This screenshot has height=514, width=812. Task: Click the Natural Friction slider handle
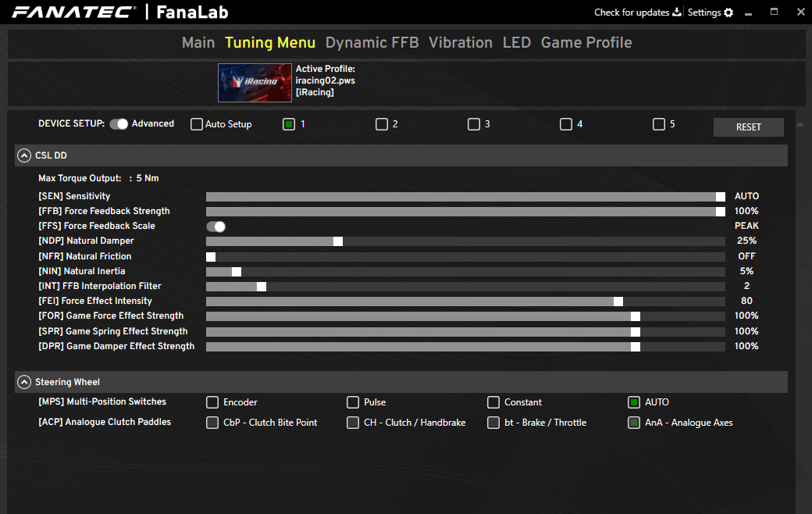pos(211,257)
